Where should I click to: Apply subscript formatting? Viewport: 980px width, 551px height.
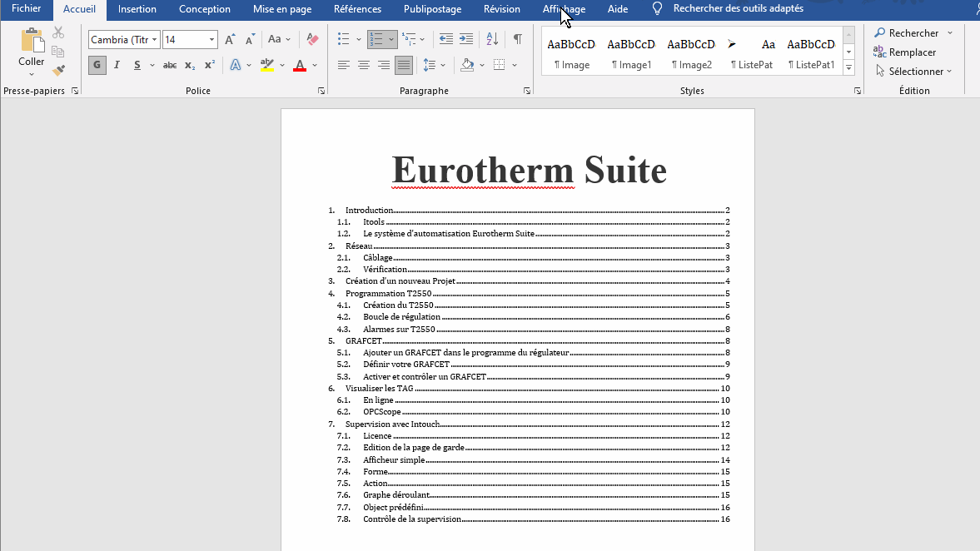click(189, 65)
